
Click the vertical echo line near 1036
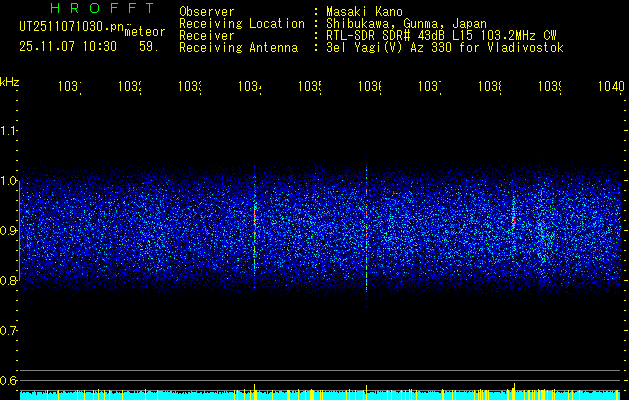click(367, 230)
